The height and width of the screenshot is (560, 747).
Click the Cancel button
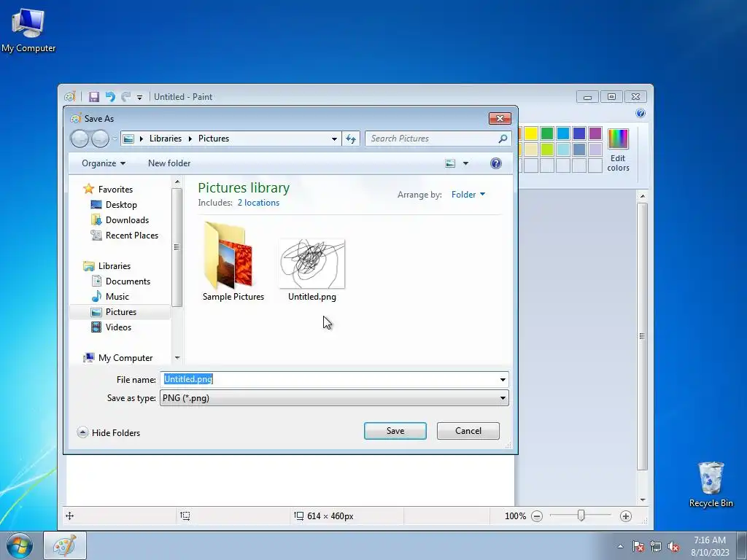pos(468,431)
